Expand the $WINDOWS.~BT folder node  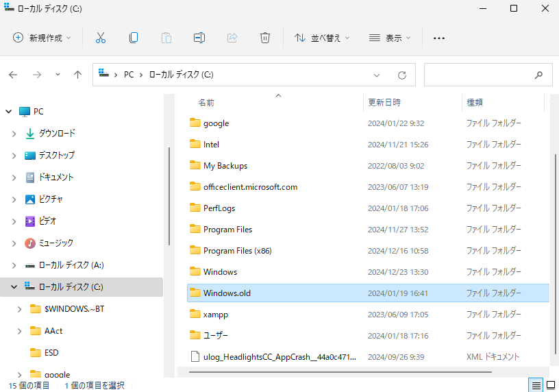pyautogui.click(x=20, y=309)
